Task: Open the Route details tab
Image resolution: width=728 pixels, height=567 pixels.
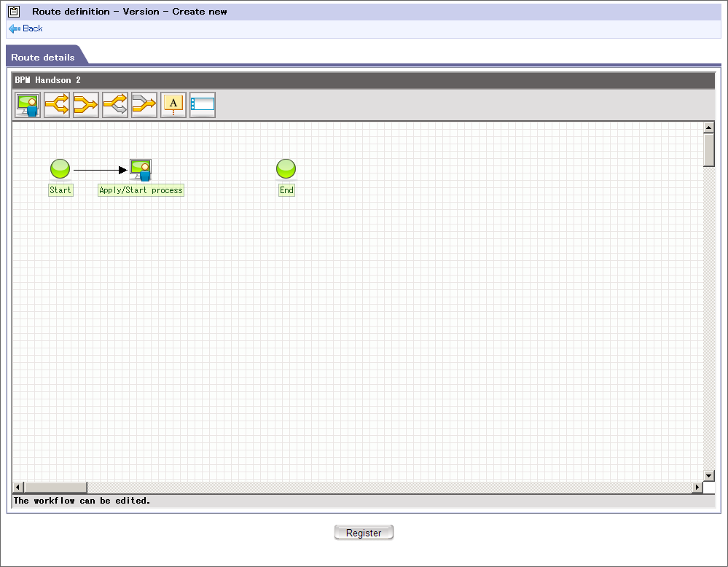Action: click(43, 57)
